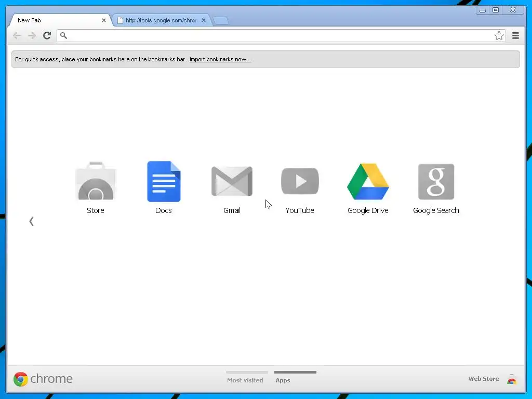Maximize the Chrome window

tap(496, 10)
